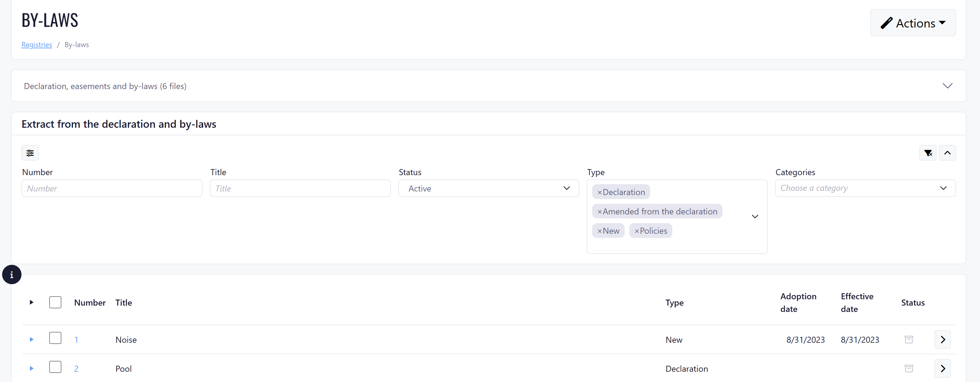This screenshot has height=382, width=980.
Task: Remove Amended from the declaration tag
Action: click(599, 212)
